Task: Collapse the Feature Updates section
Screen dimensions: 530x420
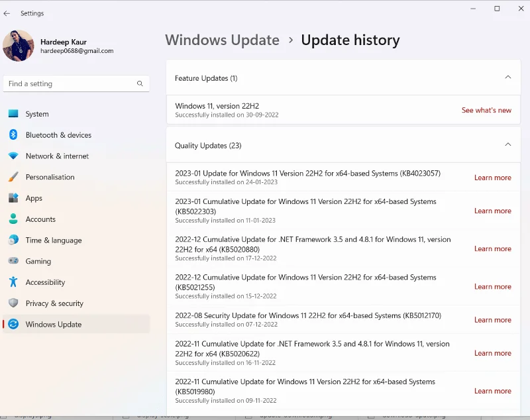Action: (507, 78)
